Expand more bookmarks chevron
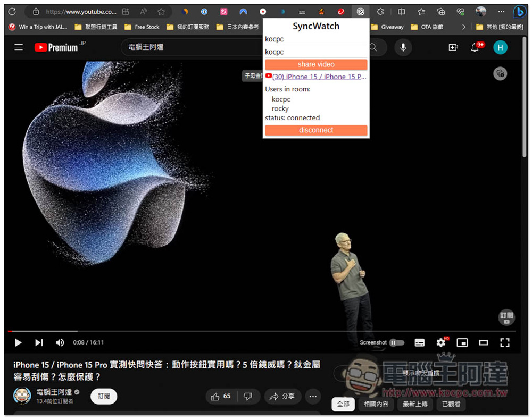 pos(463,27)
